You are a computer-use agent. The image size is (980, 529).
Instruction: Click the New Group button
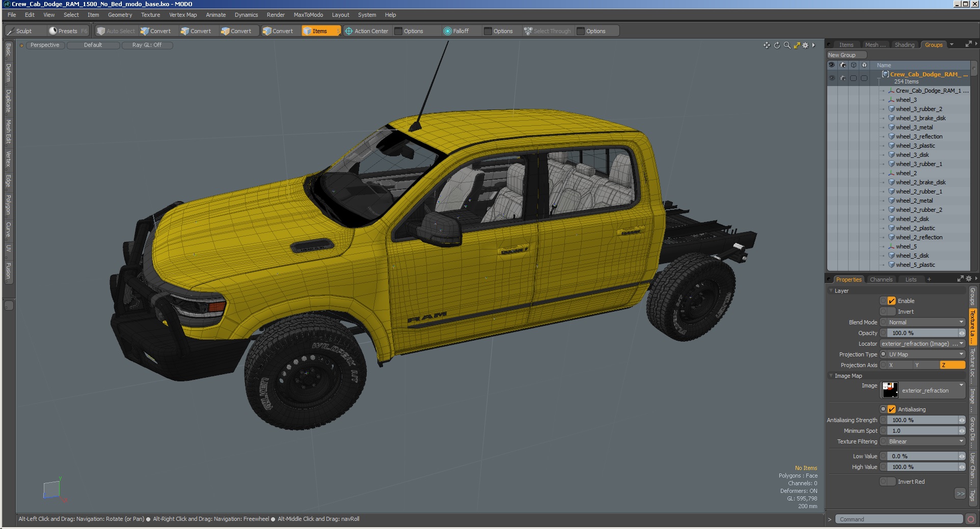(846, 55)
